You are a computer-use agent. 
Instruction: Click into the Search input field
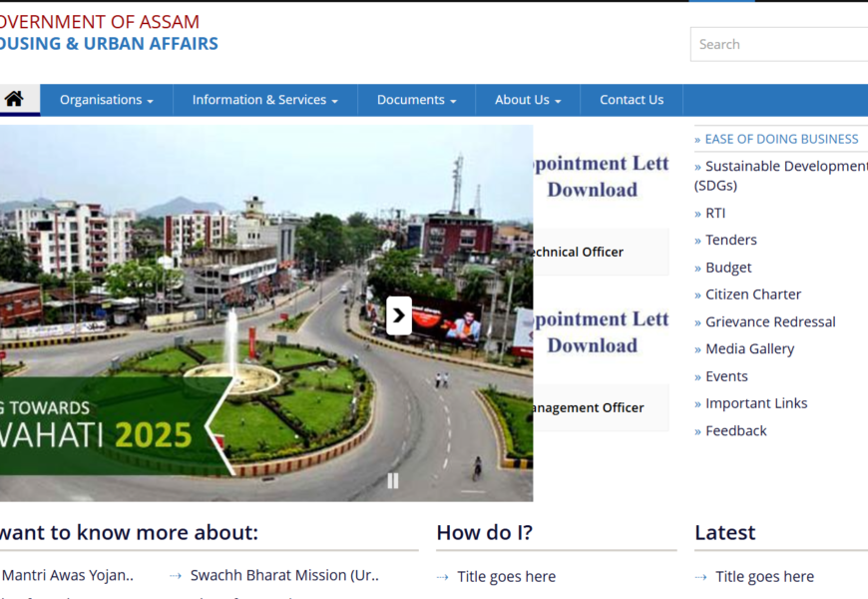(778, 44)
